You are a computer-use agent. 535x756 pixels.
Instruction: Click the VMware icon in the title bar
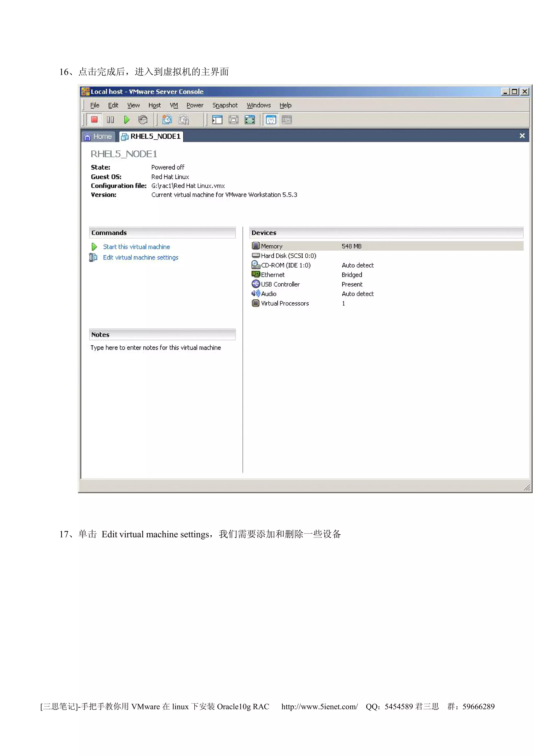(85, 92)
